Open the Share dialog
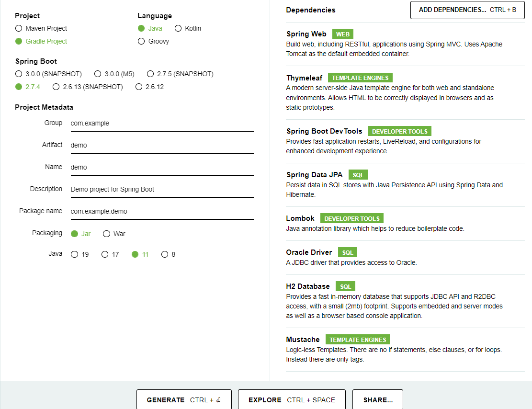Viewport: 532px width, 409px height. tap(378, 399)
